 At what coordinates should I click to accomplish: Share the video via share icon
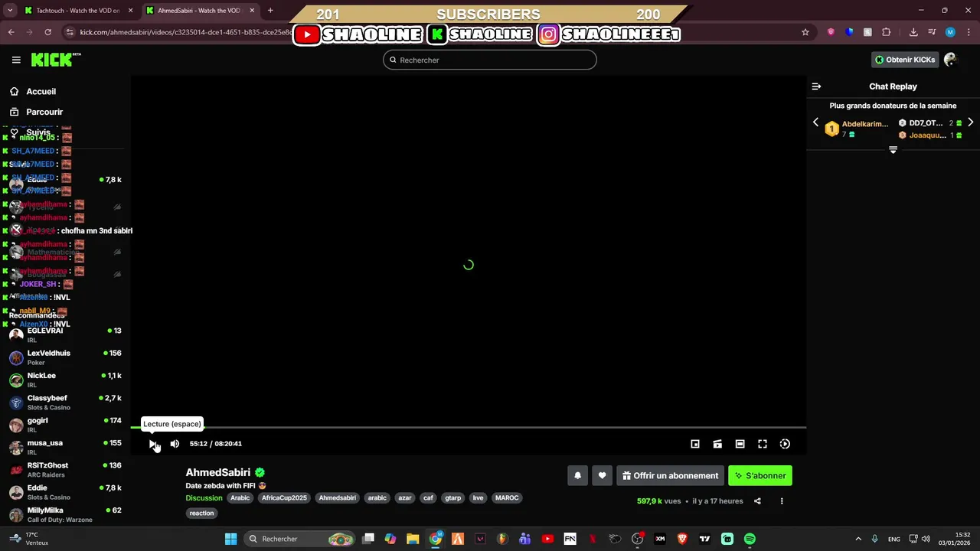757,501
